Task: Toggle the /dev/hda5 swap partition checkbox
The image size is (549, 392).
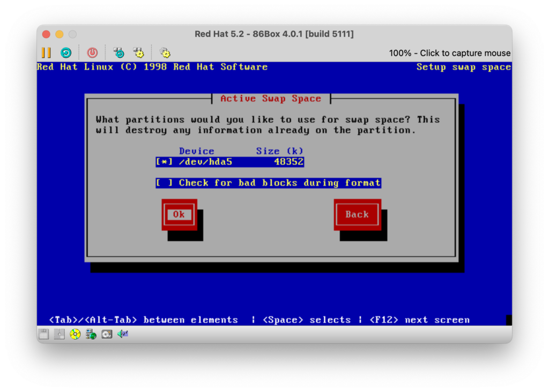Action: 164,162
